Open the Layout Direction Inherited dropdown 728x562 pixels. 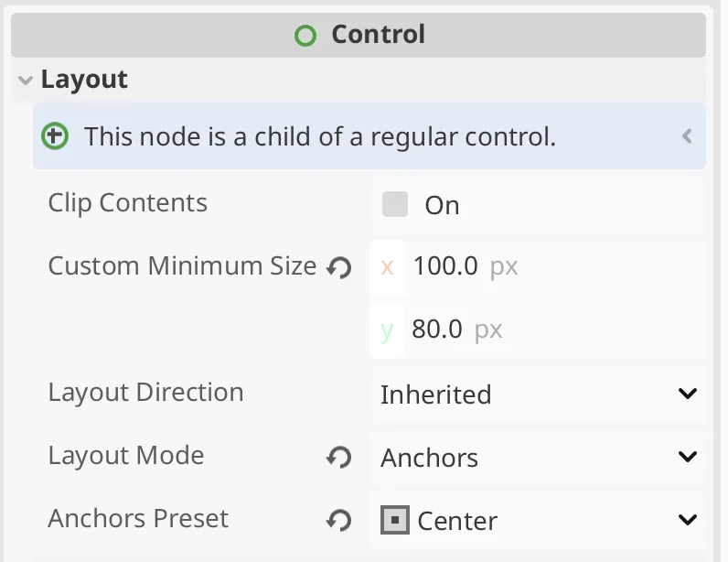click(x=539, y=394)
